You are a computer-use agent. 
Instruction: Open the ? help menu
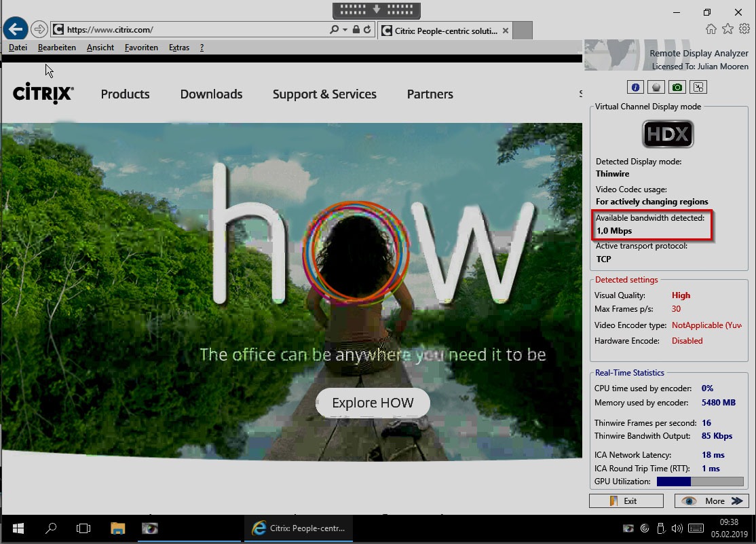[202, 48]
